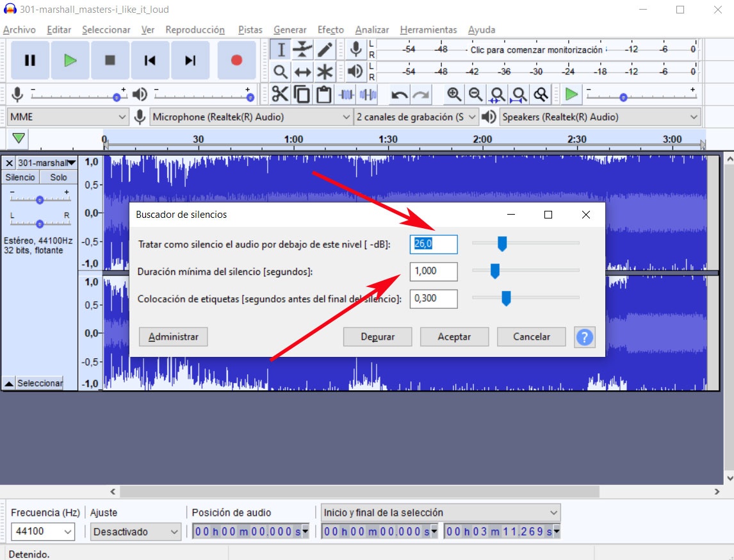This screenshot has height=560, width=734.
Task: Click the Zoom toggle icon
Action: click(x=541, y=95)
